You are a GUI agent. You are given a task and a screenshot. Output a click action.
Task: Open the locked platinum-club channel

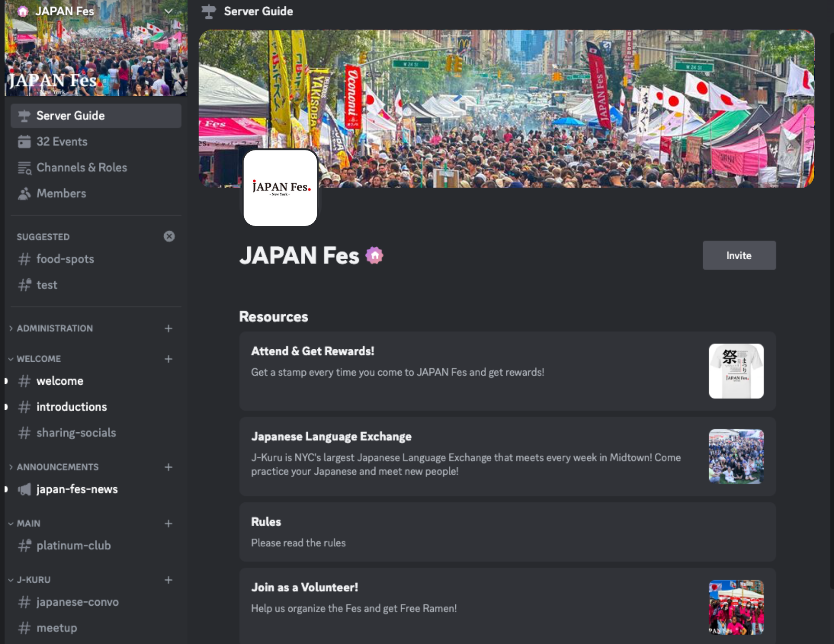pyautogui.click(x=73, y=545)
